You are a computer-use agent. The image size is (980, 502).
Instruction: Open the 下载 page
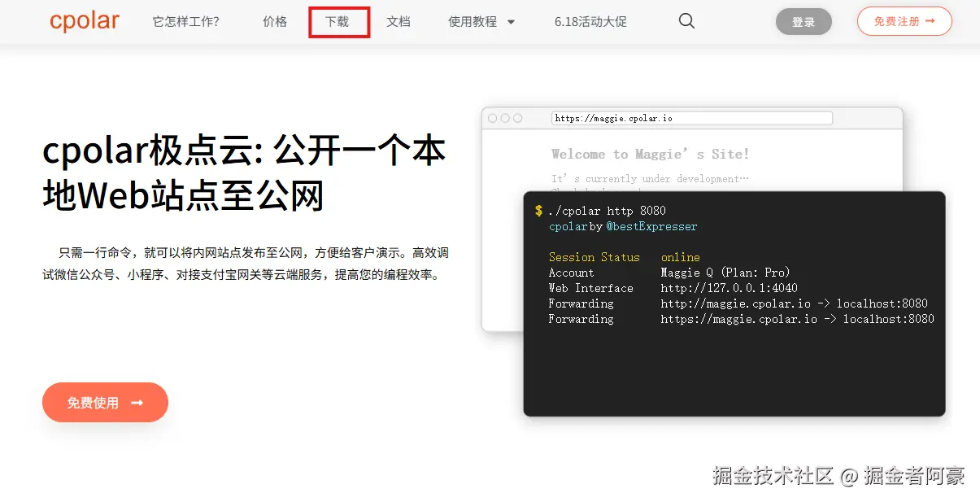tap(338, 22)
